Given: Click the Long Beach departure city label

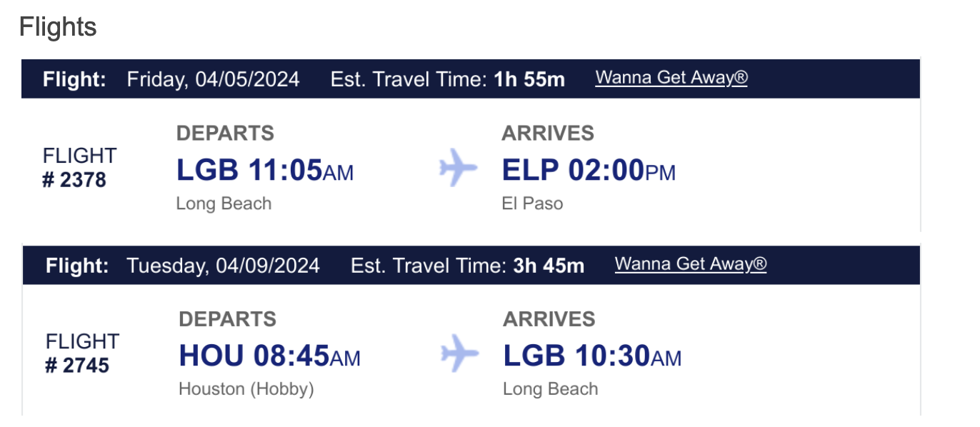Looking at the screenshot, I should 224,204.
